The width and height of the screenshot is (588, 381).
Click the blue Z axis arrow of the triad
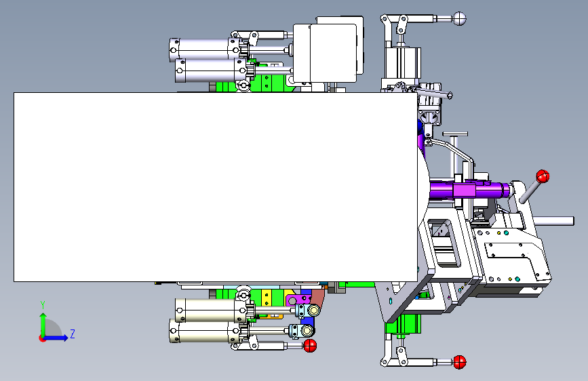pos(56,338)
